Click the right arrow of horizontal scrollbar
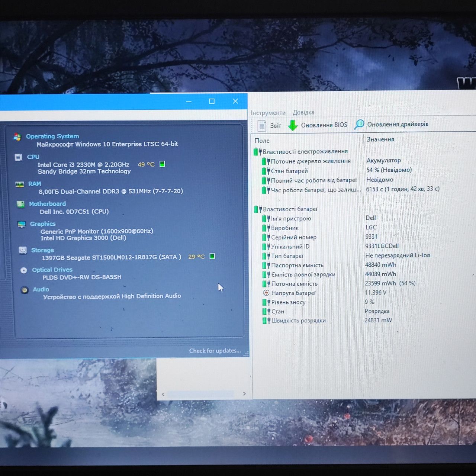This screenshot has height=476, width=476. (244, 393)
